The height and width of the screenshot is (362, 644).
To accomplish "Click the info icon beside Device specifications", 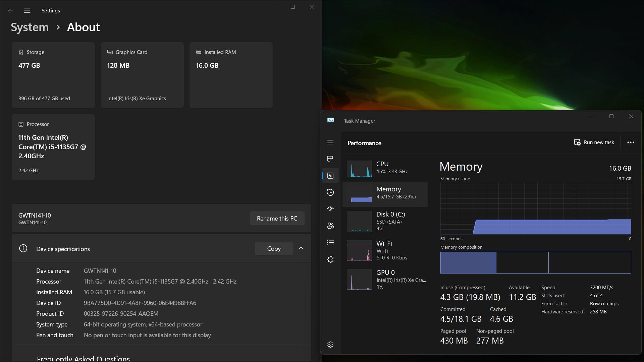I will pyautogui.click(x=23, y=248).
